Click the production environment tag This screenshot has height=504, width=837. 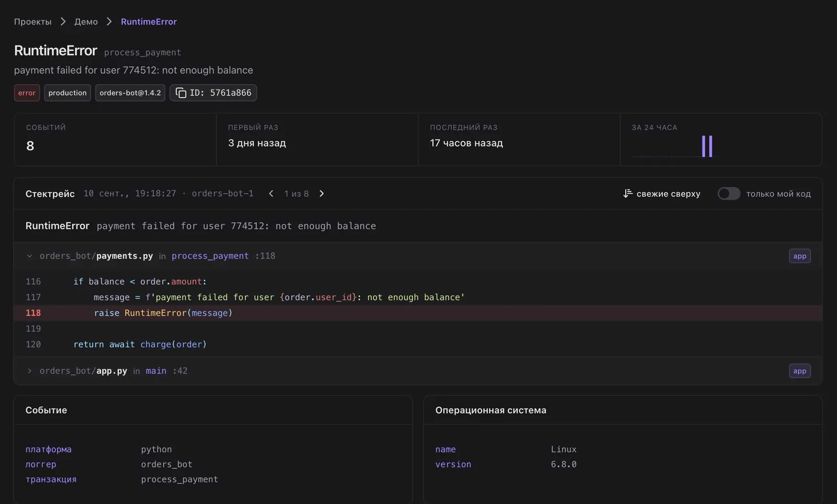click(x=67, y=93)
